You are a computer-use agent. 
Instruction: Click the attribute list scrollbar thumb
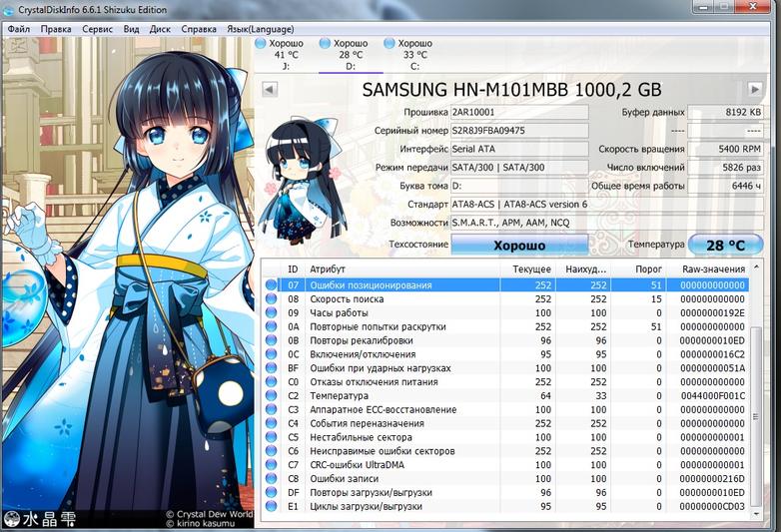[756, 416]
